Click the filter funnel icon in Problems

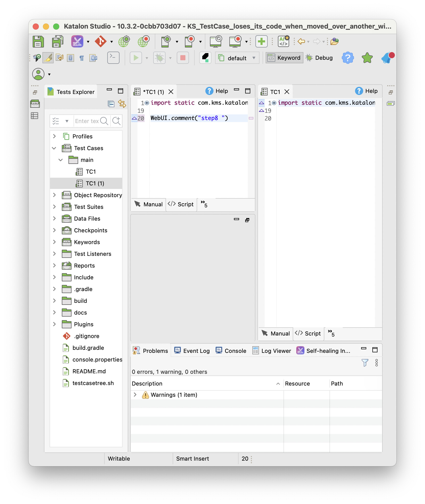[365, 363]
